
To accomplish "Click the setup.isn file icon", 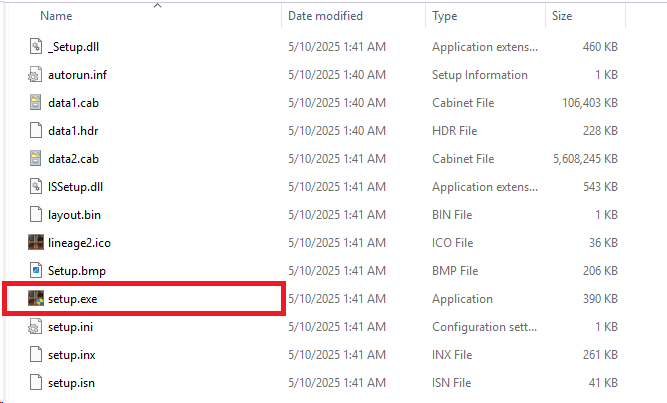I will (x=36, y=383).
